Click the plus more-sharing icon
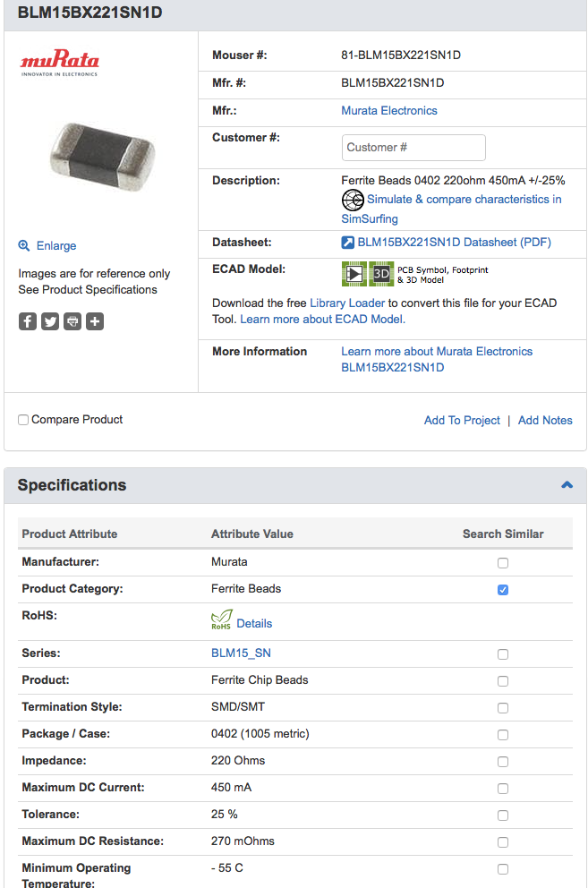Screen dimensions: 588x888 [95, 321]
